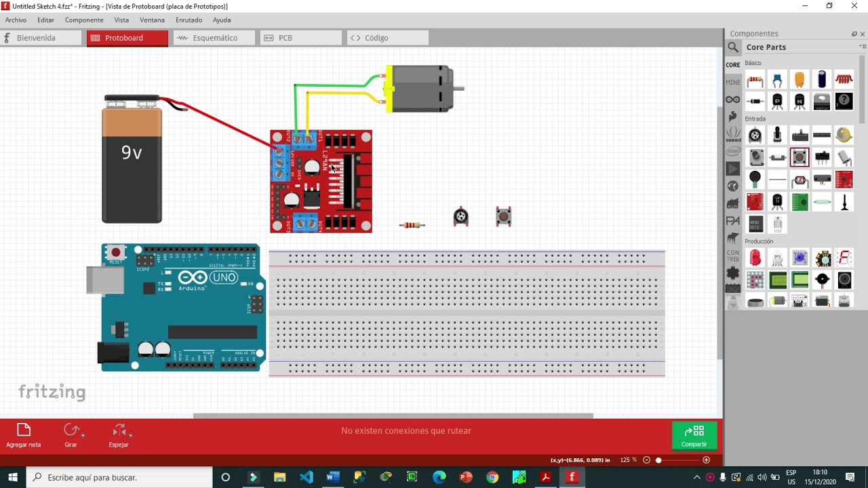The width and height of the screenshot is (868, 488).
Task: Open the Seeed parts bin
Action: (733, 134)
